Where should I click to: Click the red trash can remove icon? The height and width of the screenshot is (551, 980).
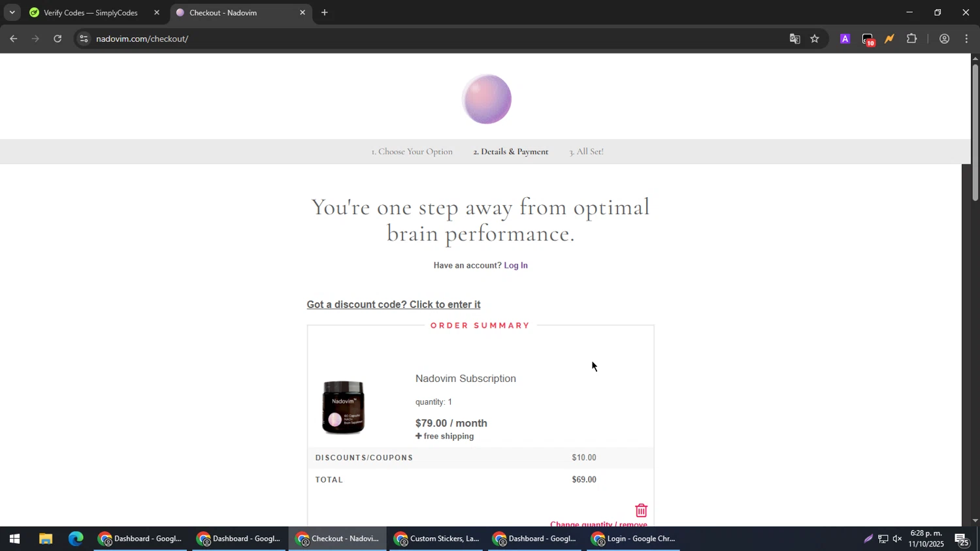click(641, 511)
